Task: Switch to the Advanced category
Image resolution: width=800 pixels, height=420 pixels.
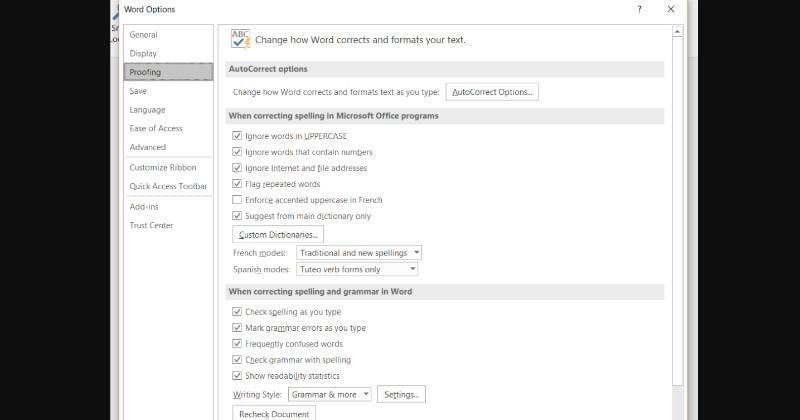Action: point(147,147)
